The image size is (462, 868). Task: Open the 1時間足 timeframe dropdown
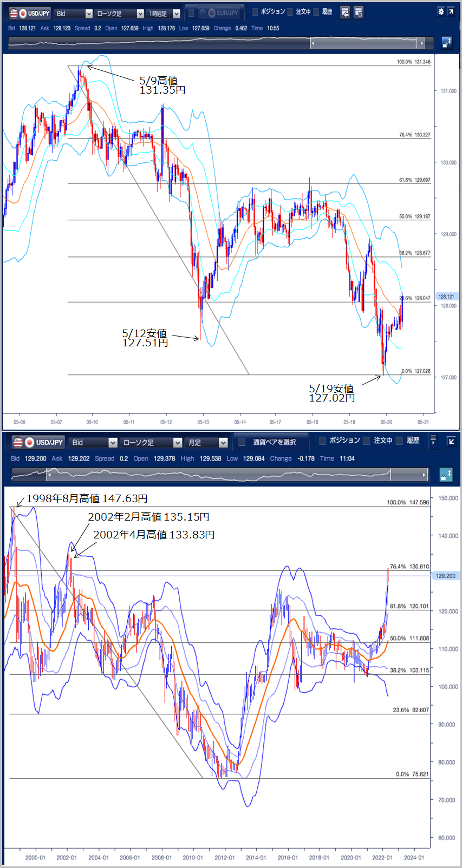coord(164,14)
